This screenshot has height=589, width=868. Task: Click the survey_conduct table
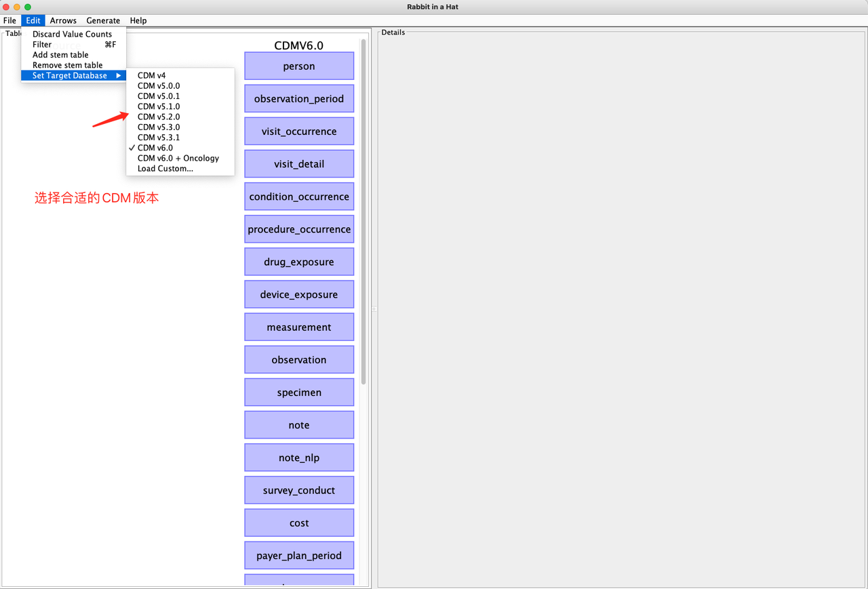[298, 489]
